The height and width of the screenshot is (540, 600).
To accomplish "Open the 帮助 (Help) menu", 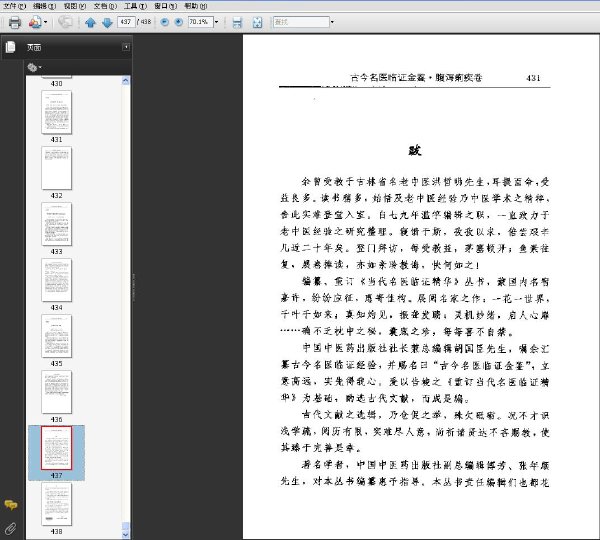I will tap(196, 6).
